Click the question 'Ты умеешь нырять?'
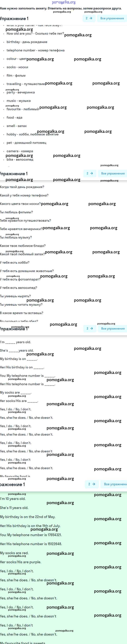The height and width of the screenshot is (644, 127). coord(15,296)
